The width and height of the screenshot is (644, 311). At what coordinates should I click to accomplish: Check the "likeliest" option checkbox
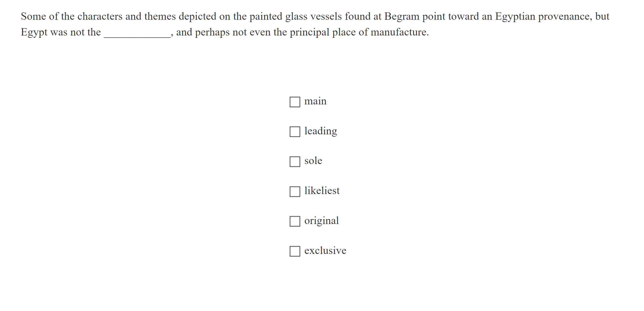[295, 192]
